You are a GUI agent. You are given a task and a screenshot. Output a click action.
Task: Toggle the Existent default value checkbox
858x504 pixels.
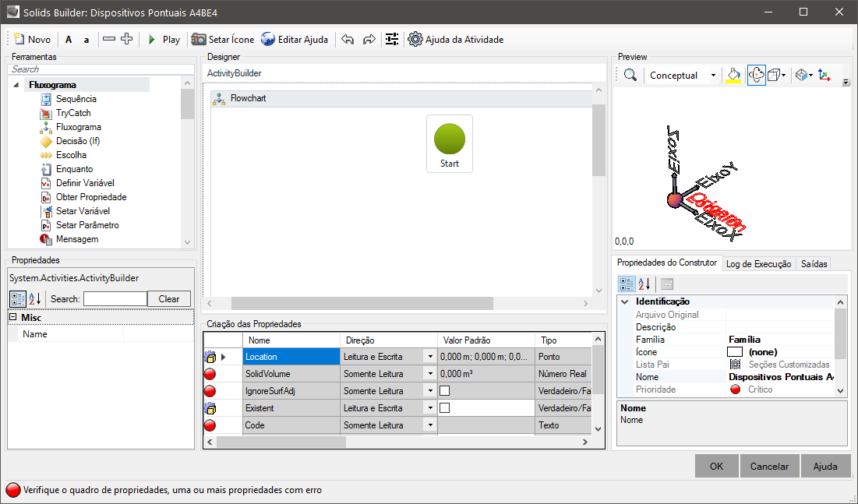pyautogui.click(x=445, y=407)
